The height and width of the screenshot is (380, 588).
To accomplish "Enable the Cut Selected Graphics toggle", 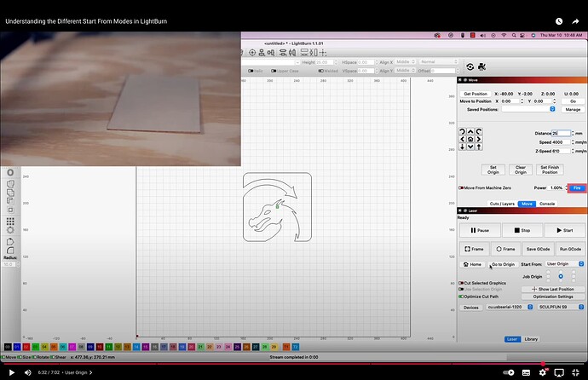I will tap(461, 282).
